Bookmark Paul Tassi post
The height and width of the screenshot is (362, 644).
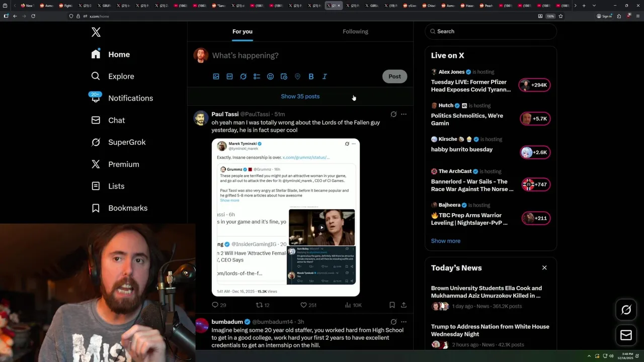coord(392,305)
